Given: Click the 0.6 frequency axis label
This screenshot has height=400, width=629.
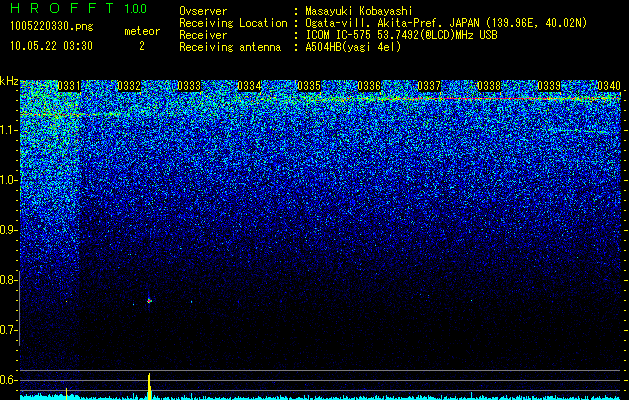Looking at the screenshot, I should (x=8, y=380).
